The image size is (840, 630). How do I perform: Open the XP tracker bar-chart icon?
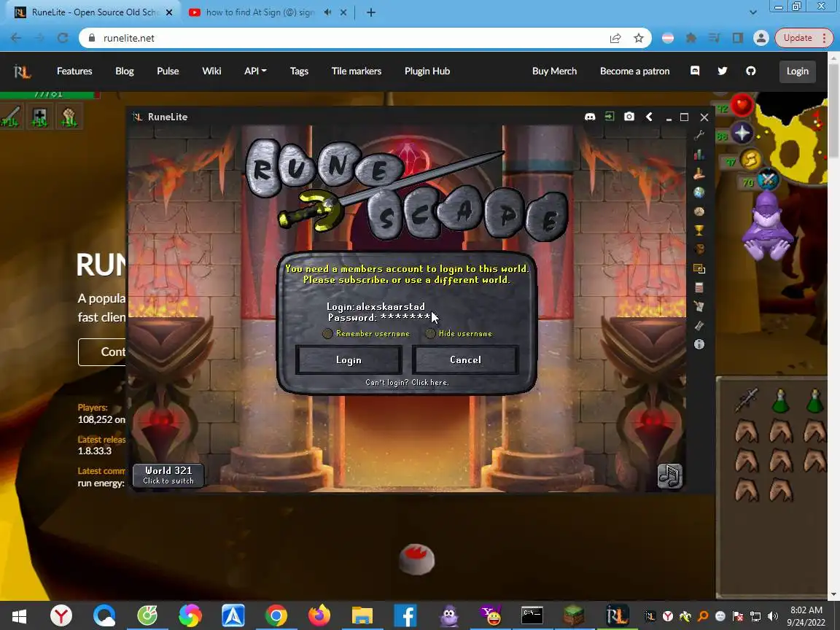699,155
